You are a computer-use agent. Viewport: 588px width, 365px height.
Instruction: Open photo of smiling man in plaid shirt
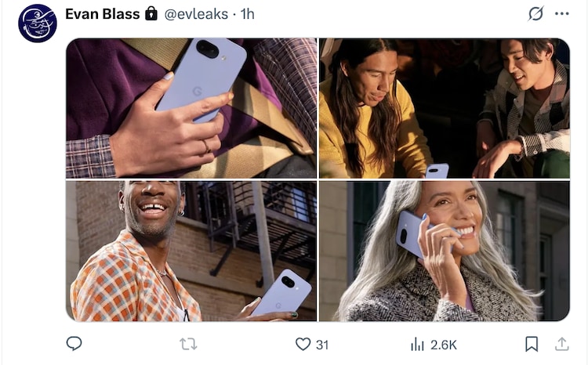pos(191,251)
